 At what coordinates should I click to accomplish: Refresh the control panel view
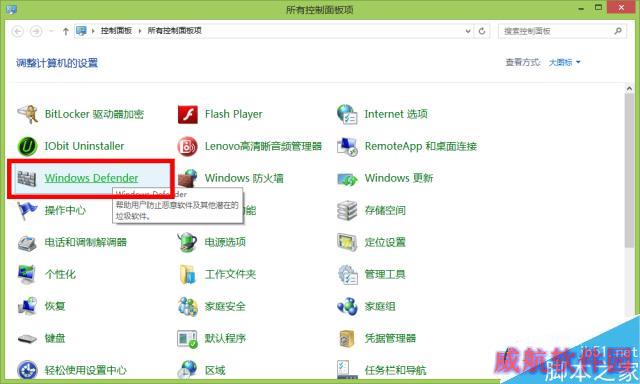coord(482,31)
